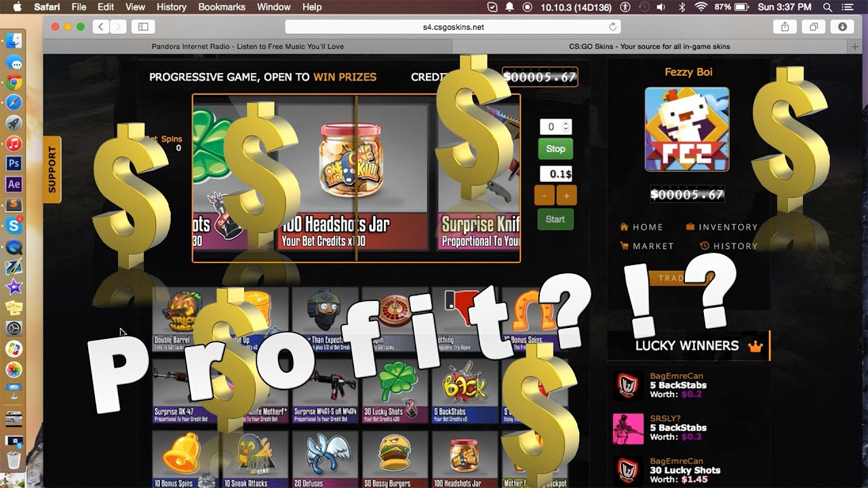Image resolution: width=868 pixels, height=488 pixels.
Task: Open the Apple menu
Action: click(17, 7)
